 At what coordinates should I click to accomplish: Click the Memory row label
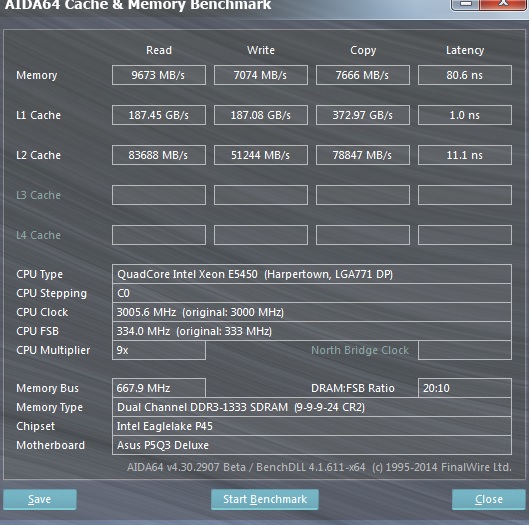[x=37, y=76]
